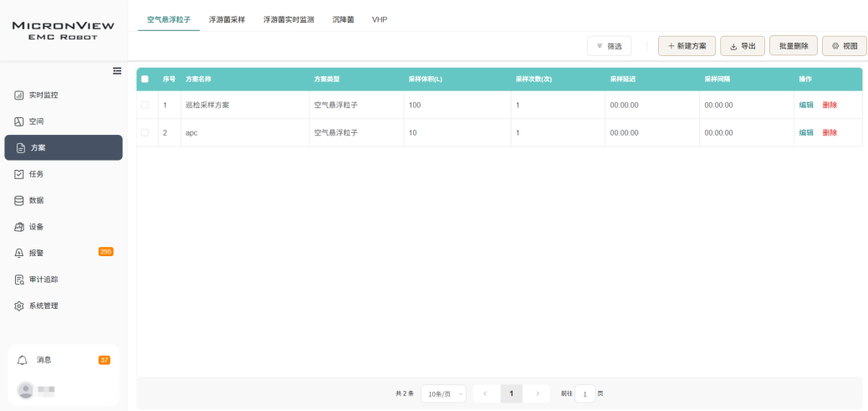Switch to the VHP tab
This screenshot has width=868, height=411.
click(380, 19)
